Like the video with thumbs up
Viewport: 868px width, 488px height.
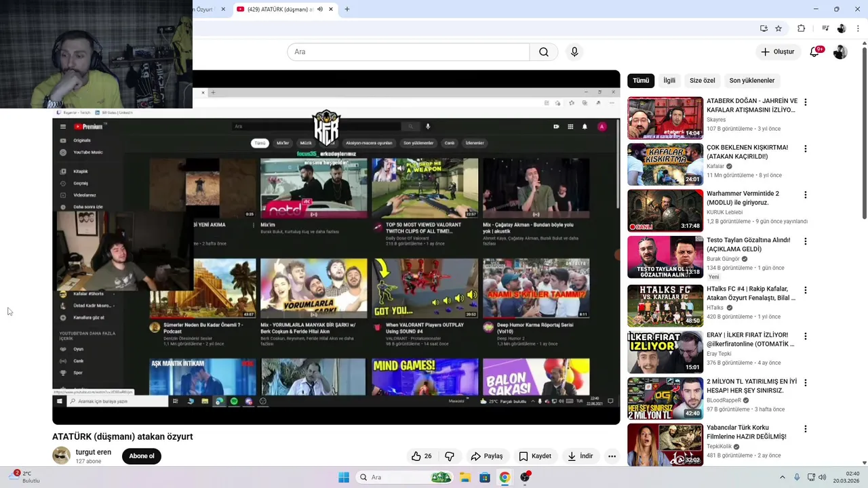(421, 456)
